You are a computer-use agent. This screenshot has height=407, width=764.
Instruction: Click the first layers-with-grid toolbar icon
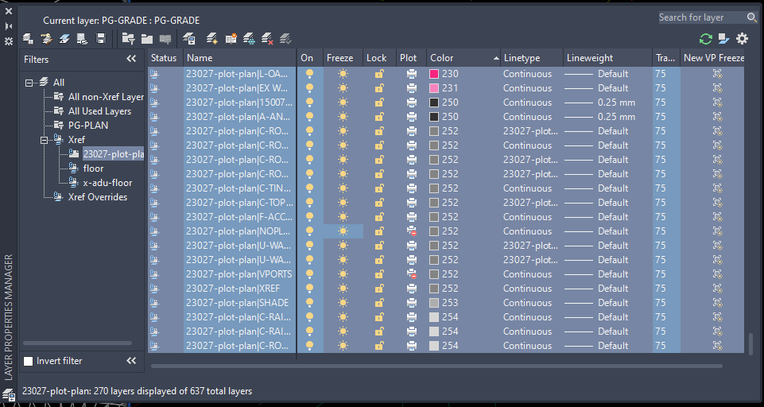(28, 39)
